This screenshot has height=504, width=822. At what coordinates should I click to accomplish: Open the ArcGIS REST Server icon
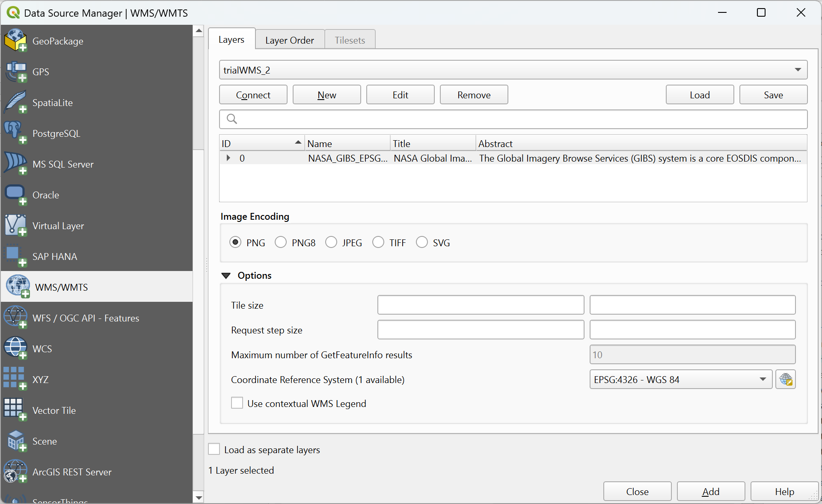15,472
